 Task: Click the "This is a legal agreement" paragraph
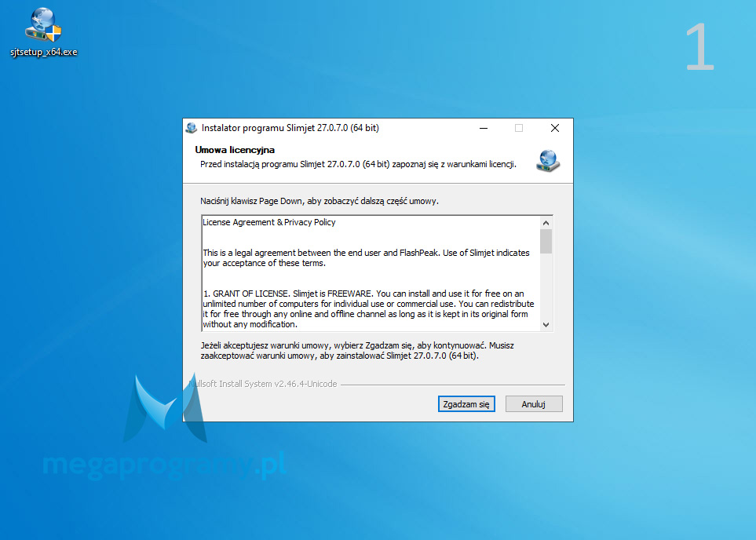coord(366,258)
